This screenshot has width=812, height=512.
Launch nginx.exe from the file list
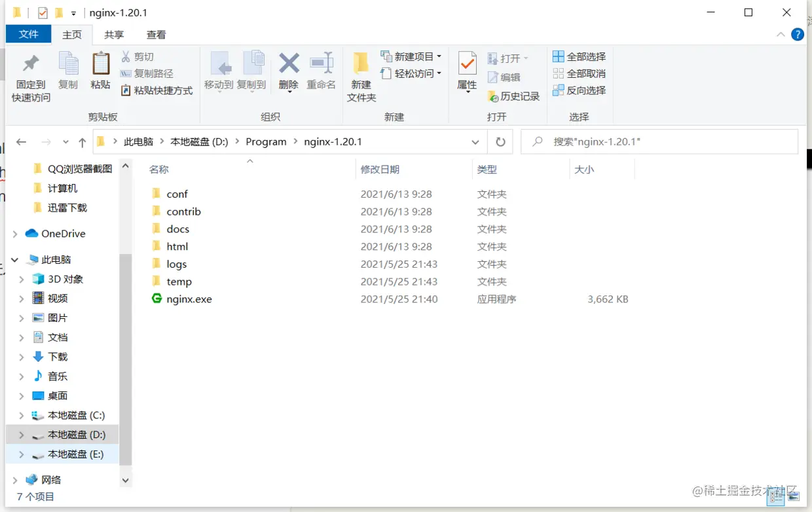(189, 299)
